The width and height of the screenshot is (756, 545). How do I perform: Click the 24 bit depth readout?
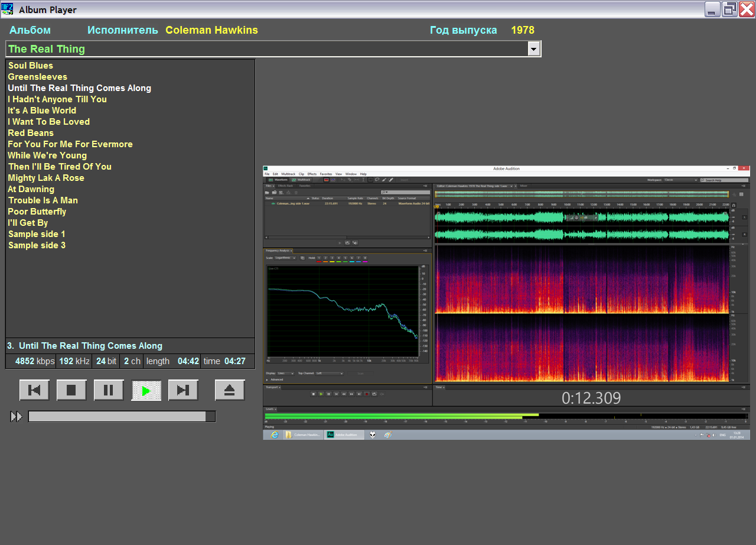106,361
